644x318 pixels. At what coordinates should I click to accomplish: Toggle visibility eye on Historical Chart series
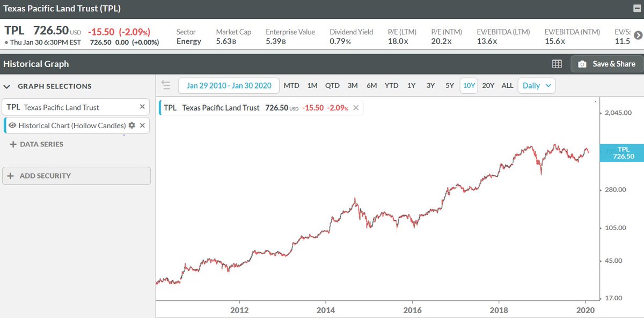[x=12, y=125]
